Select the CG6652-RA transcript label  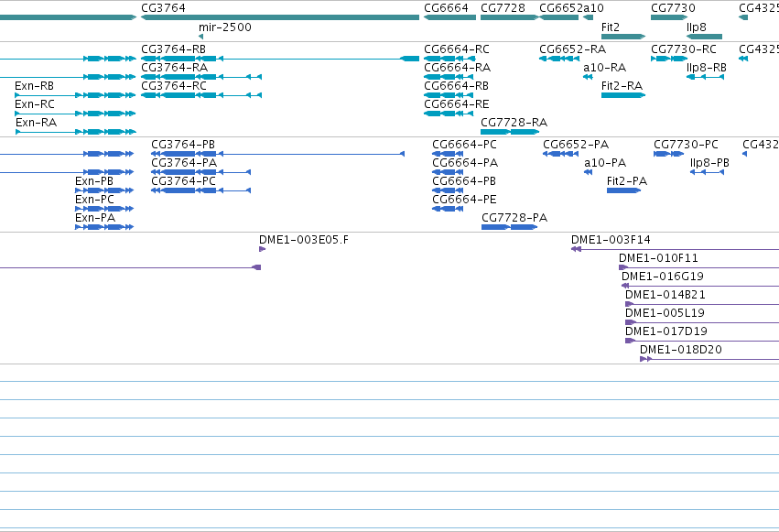[573, 49]
